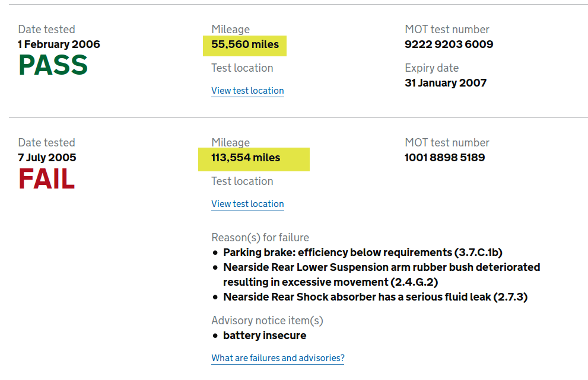Click the Parking brake efficiency failure reason

click(x=363, y=253)
